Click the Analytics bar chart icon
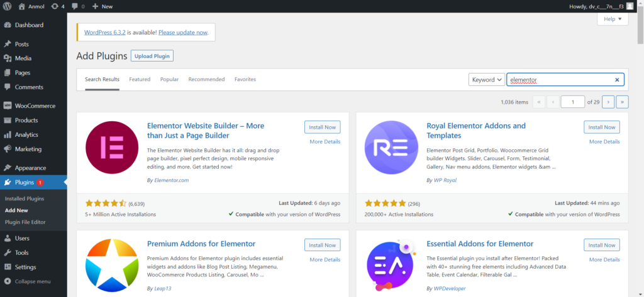The image size is (644, 297). [x=8, y=134]
